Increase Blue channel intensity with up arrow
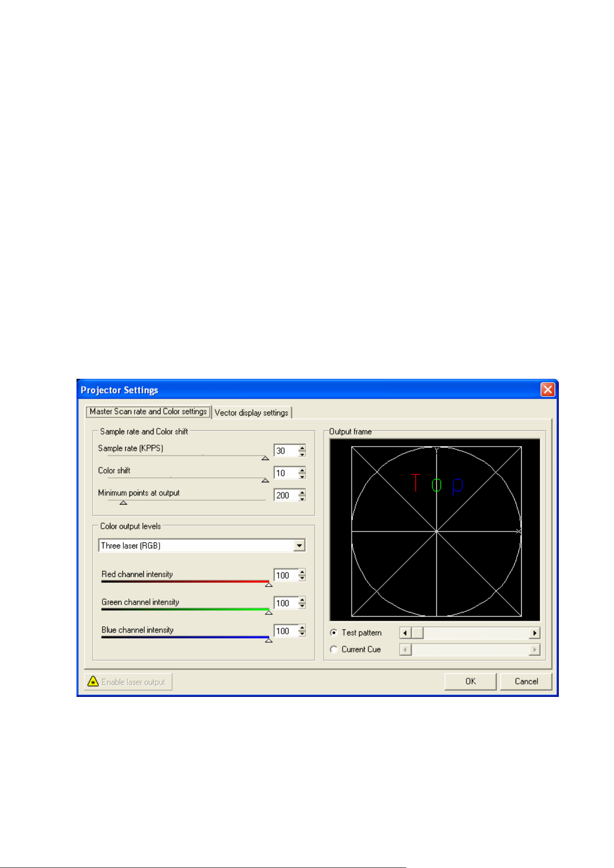This screenshot has height=868, width=614. [x=302, y=628]
